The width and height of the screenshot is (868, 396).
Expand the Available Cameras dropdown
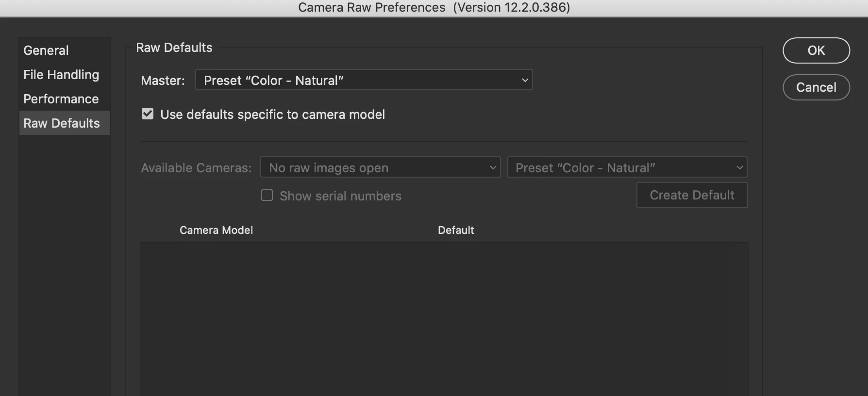[x=374, y=167]
